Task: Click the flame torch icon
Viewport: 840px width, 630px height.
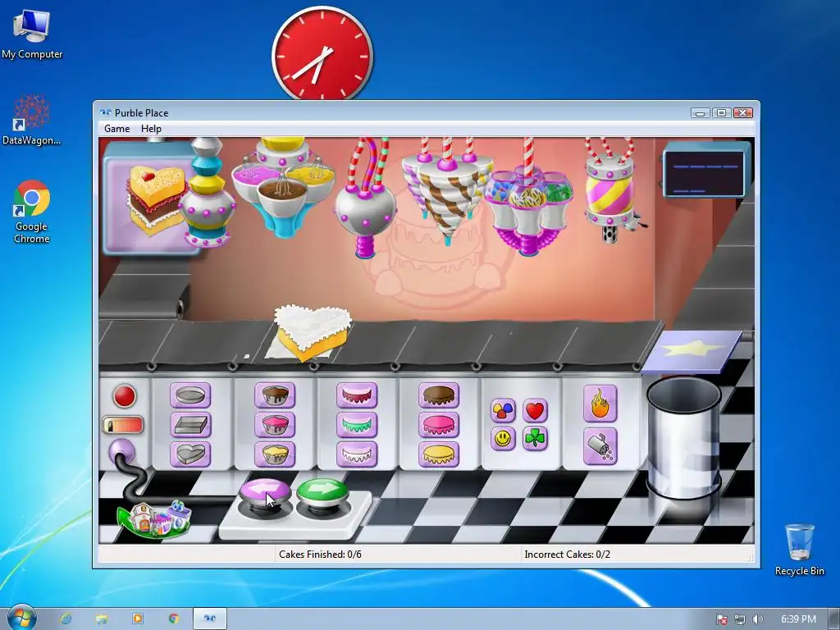Action: coord(600,404)
